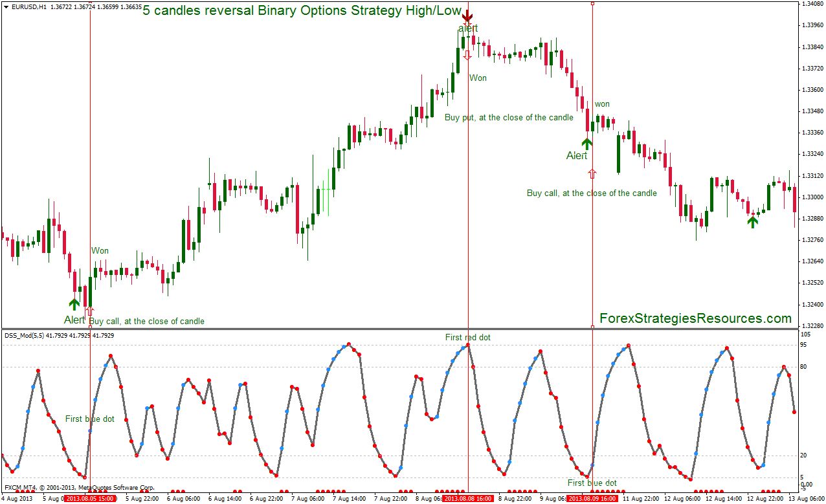Click the EURUSD,H1 symbol label
Image resolution: width=826 pixels, height=504 pixels.
(x=29, y=6)
